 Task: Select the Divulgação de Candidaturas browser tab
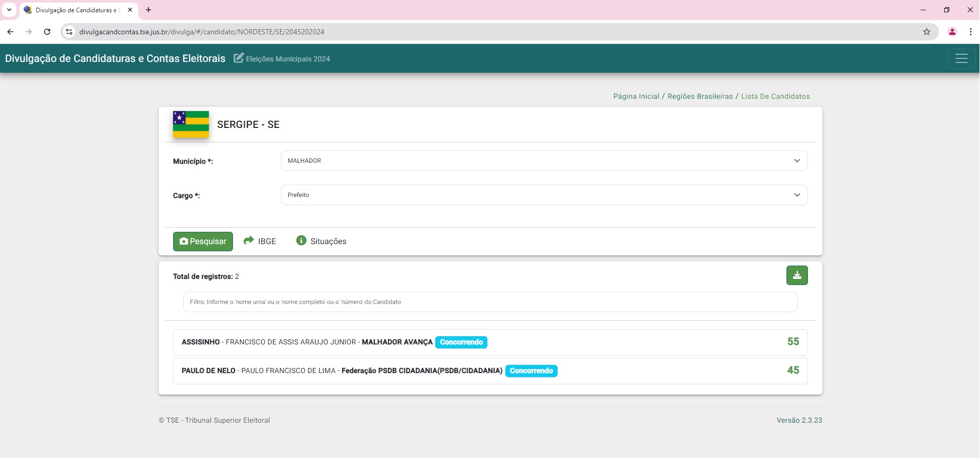[x=78, y=10]
